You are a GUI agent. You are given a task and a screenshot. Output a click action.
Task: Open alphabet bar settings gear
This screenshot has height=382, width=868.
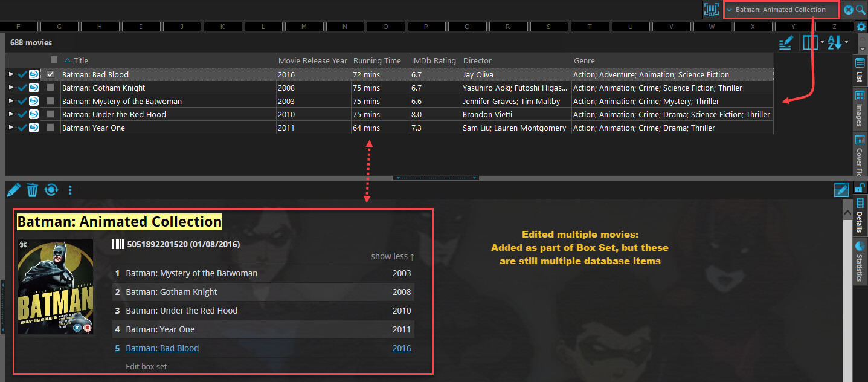pos(861,27)
